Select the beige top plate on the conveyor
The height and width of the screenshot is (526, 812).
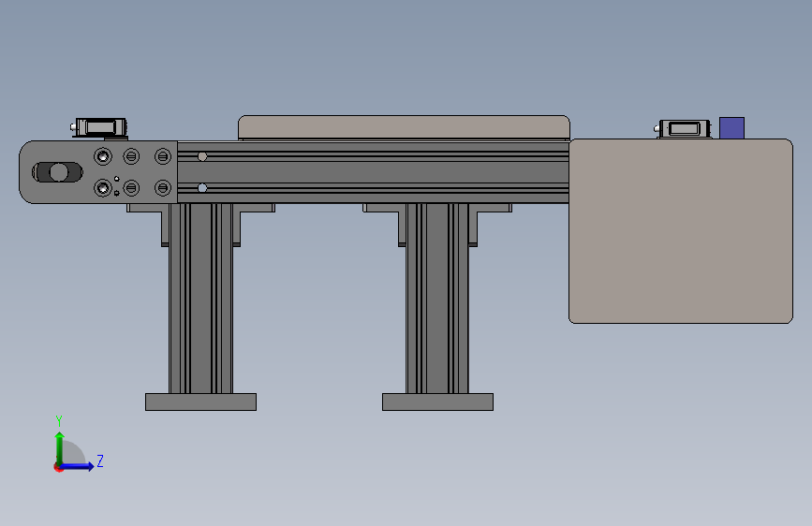pyautogui.click(x=404, y=127)
